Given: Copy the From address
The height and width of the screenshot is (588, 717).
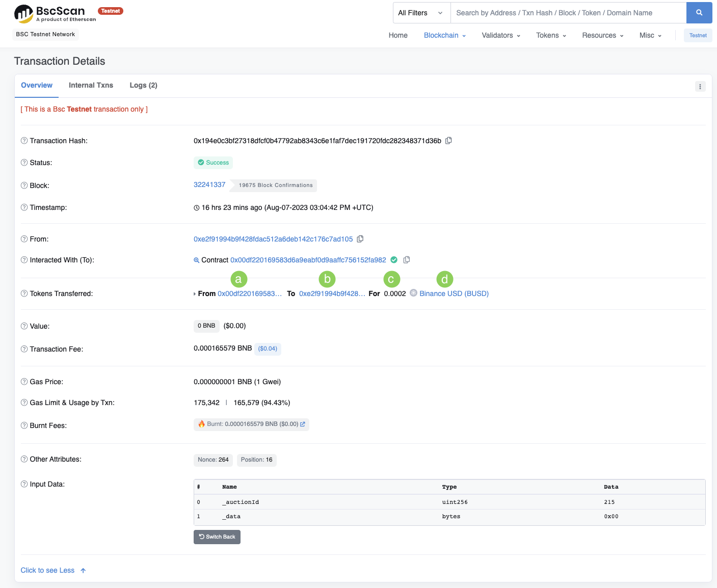Looking at the screenshot, I should [x=360, y=239].
